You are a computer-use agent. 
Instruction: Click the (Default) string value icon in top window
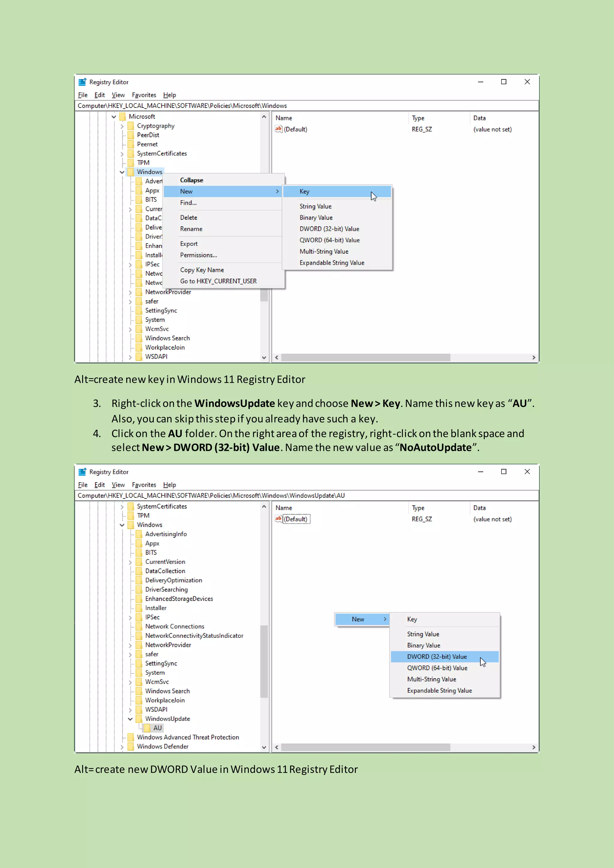279,129
